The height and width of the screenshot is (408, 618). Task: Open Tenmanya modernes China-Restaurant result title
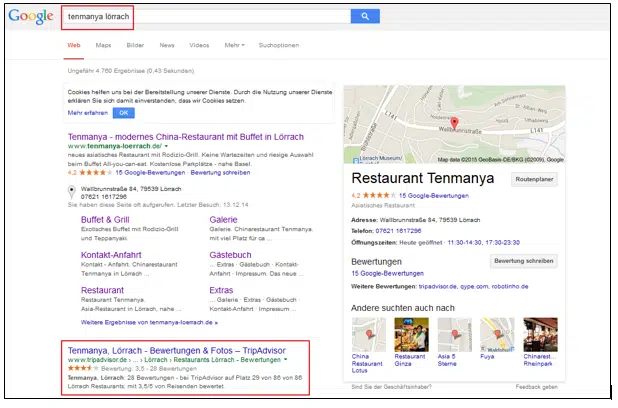186,137
